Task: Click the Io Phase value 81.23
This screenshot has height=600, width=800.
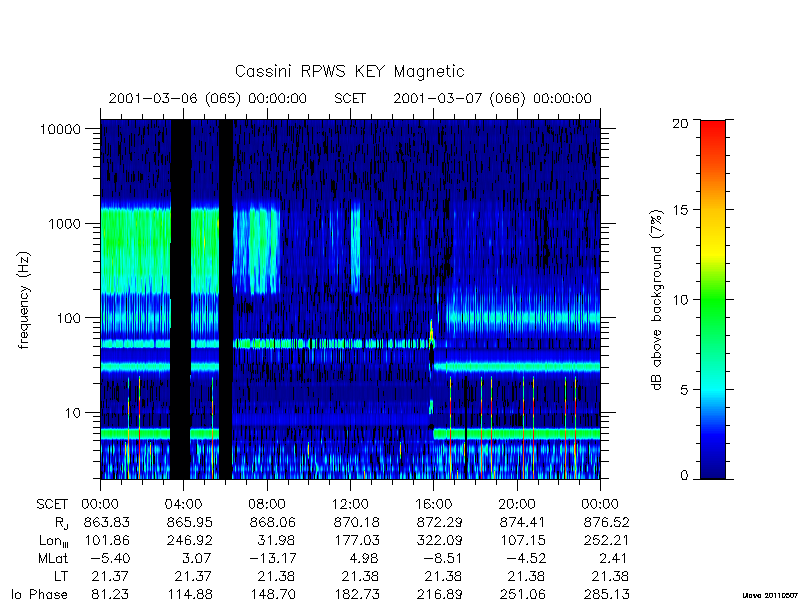Action: (110, 594)
